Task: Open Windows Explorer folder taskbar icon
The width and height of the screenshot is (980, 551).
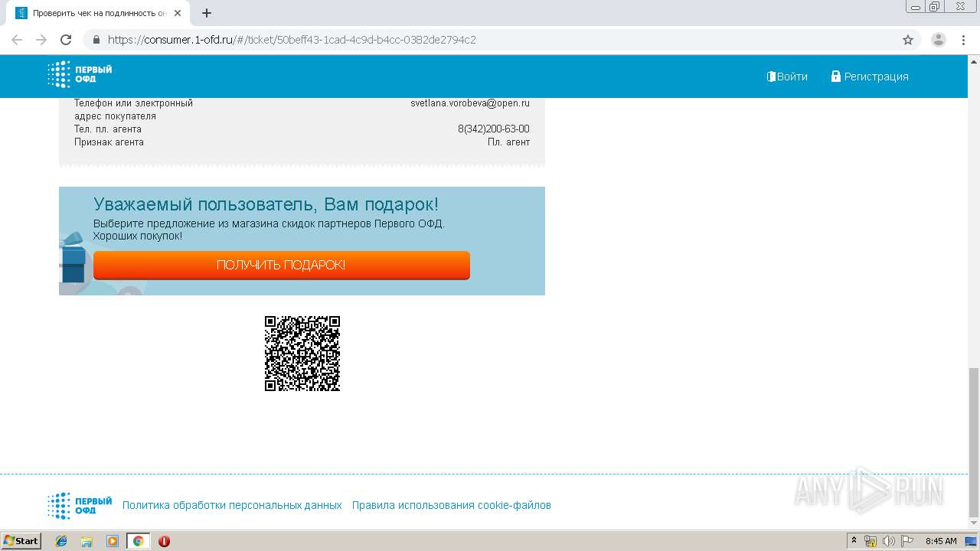Action: click(x=87, y=541)
